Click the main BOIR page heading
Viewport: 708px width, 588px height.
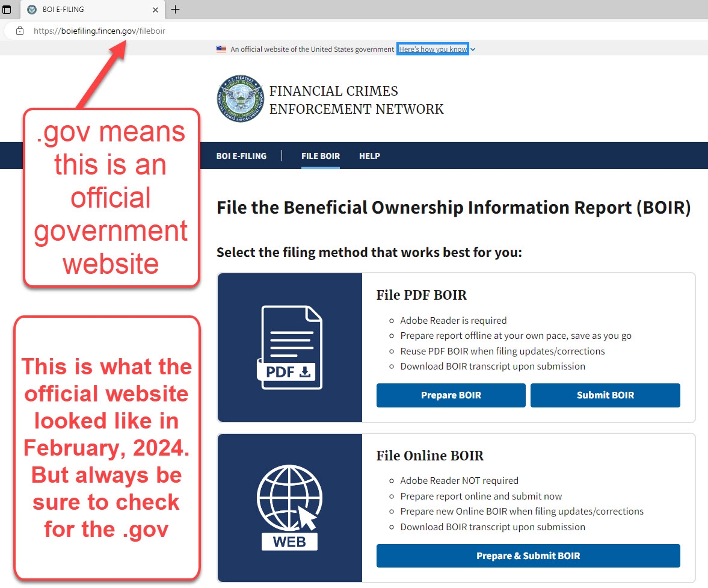(x=454, y=208)
